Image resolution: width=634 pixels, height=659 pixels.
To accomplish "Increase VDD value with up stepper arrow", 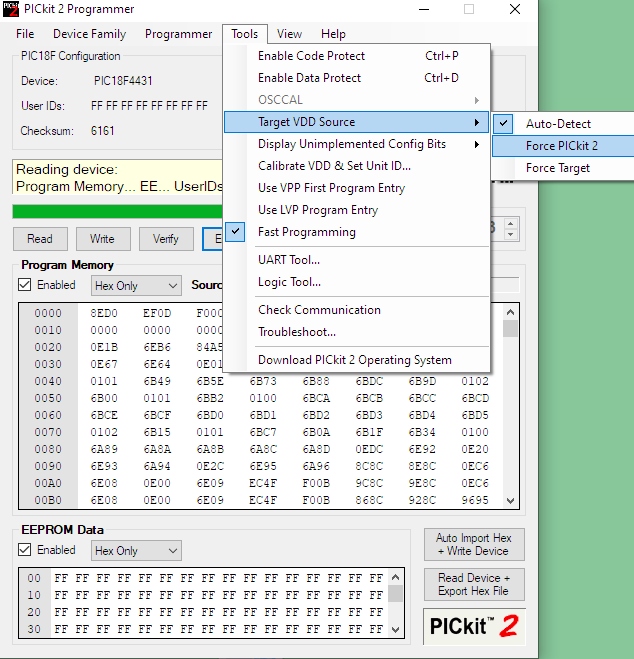I will pyautogui.click(x=510, y=224).
